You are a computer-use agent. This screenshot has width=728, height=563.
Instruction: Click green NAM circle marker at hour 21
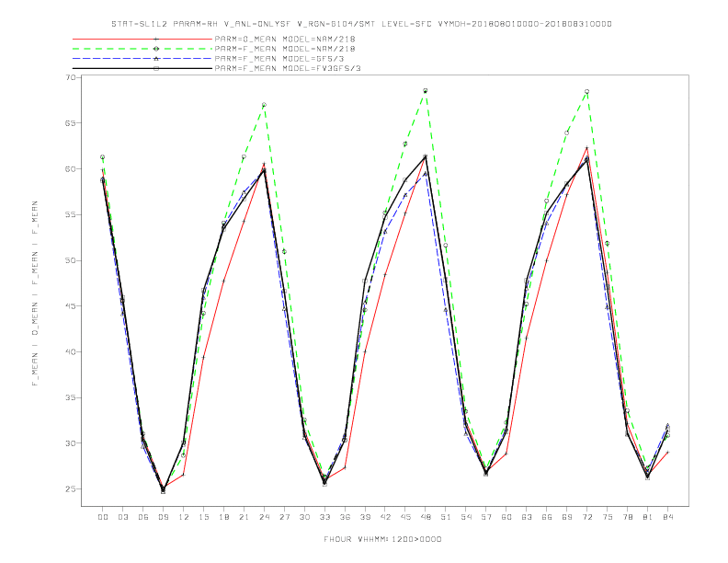click(244, 156)
